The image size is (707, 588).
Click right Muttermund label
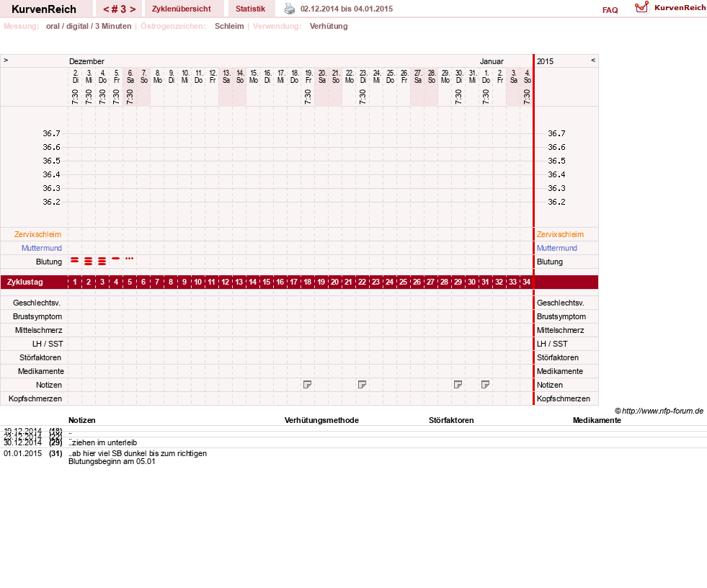[x=557, y=248]
